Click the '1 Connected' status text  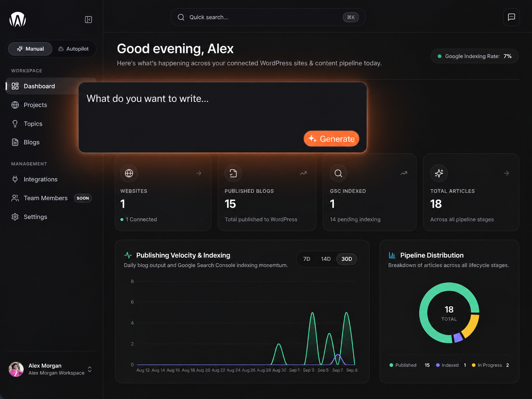141,219
